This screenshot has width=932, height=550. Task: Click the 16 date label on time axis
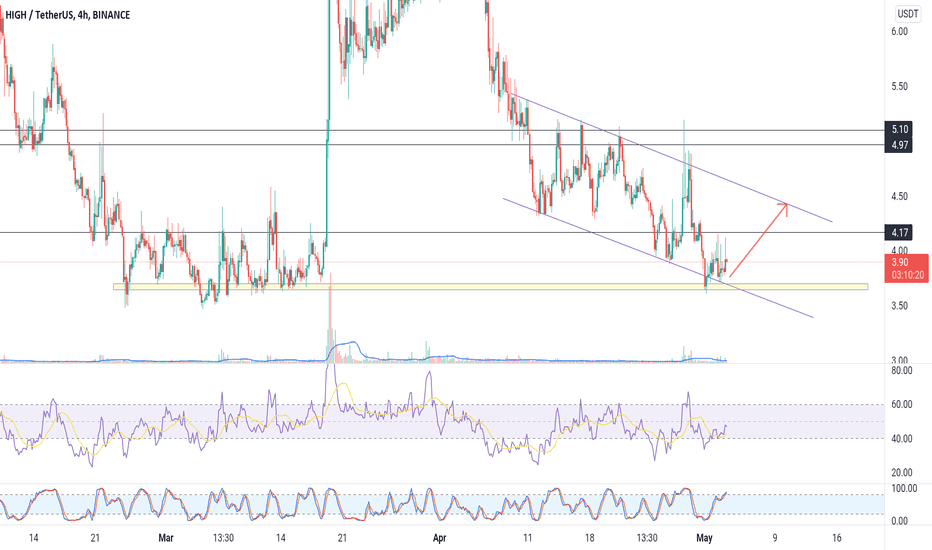[837, 538]
